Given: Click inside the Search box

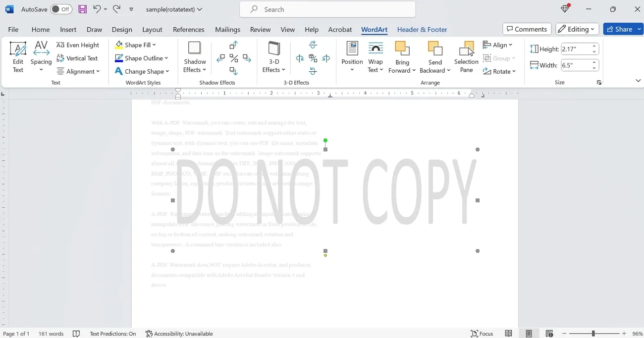Looking at the screenshot, I should coord(327,9).
